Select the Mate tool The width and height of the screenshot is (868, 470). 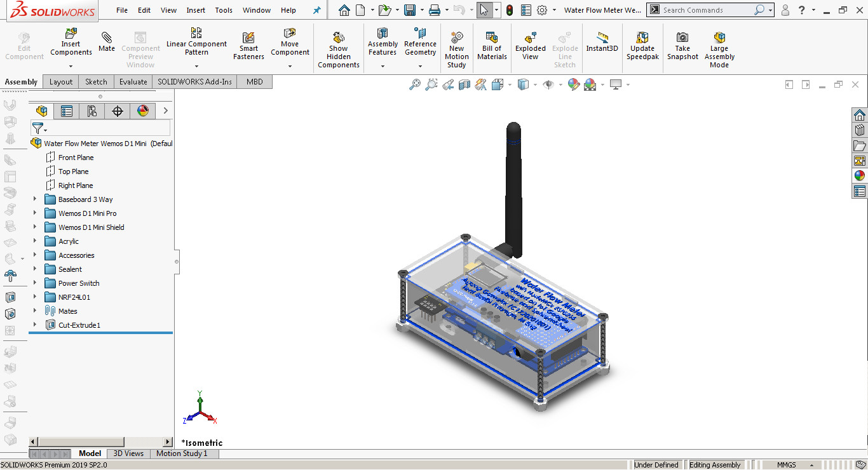tap(107, 41)
